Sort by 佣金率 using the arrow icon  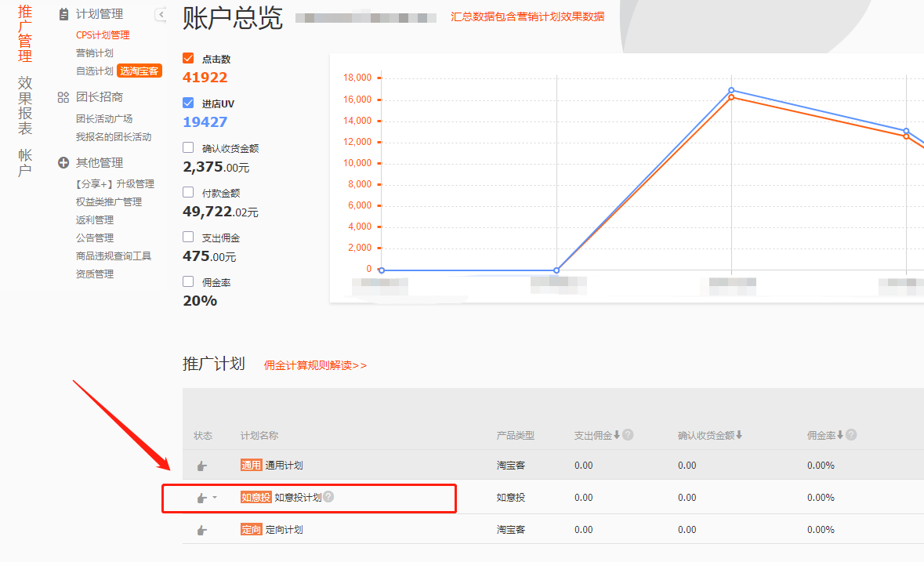click(x=840, y=435)
